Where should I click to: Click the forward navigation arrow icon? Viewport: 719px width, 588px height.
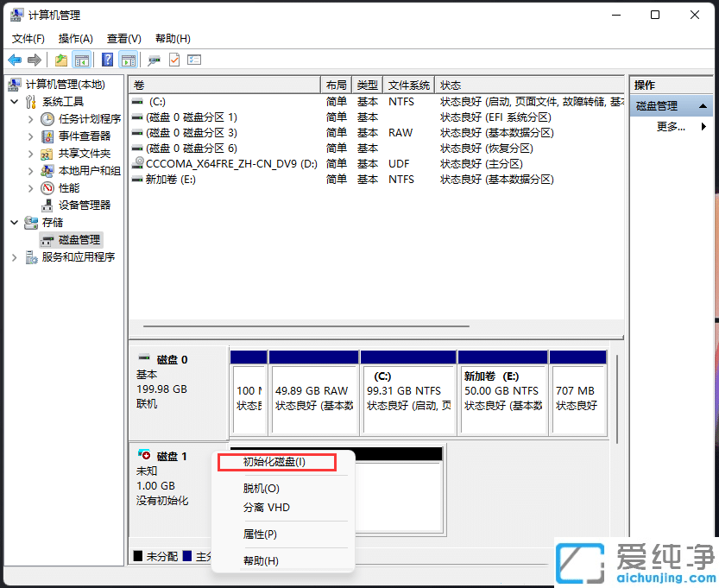click(35, 60)
